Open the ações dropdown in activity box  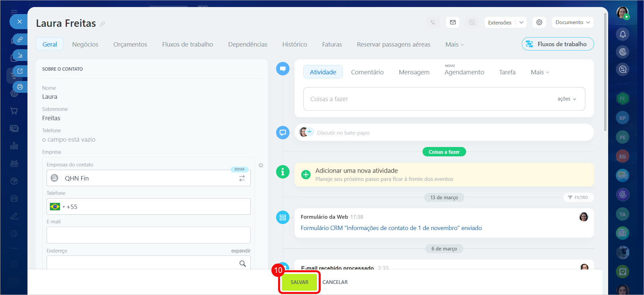tap(567, 99)
